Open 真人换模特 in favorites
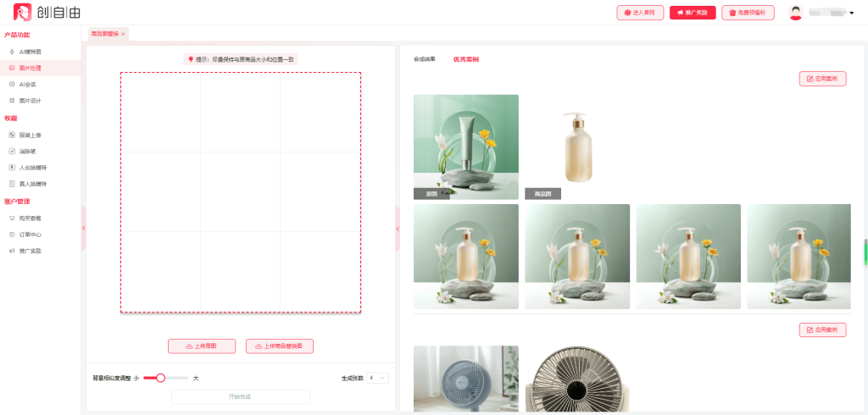Viewport: 868px width, 415px height. (32, 184)
